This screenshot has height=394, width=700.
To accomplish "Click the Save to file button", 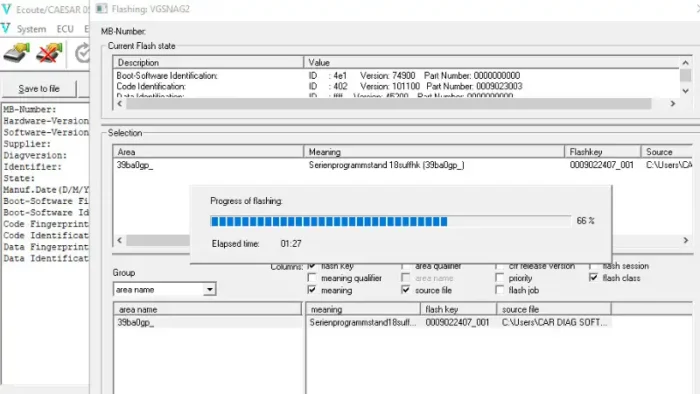I will point(39,89).
